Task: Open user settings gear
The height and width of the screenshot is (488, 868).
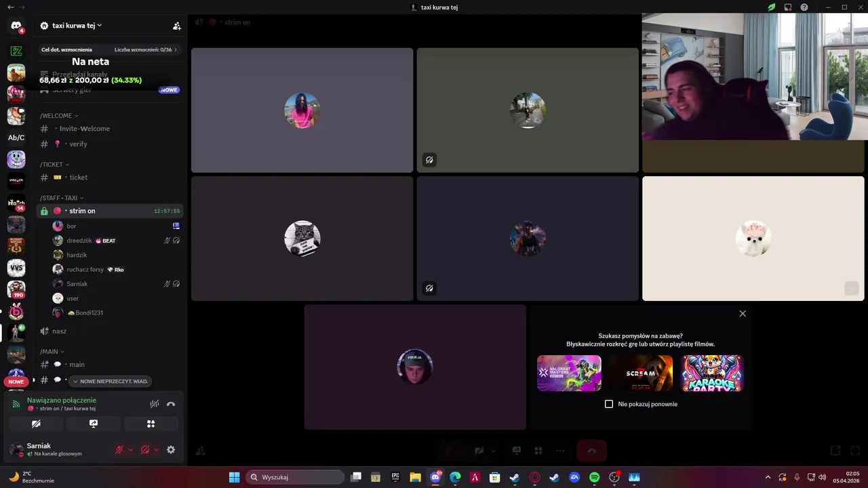Action: point(171,449)
